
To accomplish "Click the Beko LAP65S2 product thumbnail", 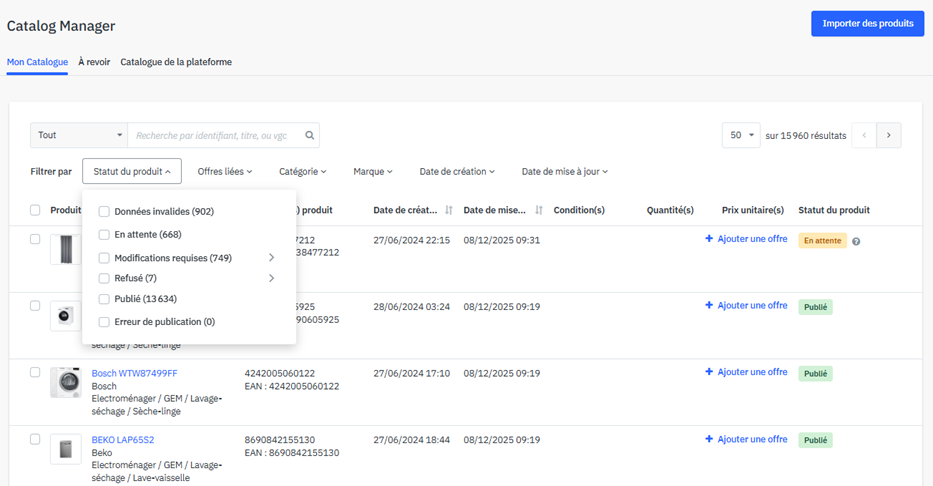I will point(66,449).
